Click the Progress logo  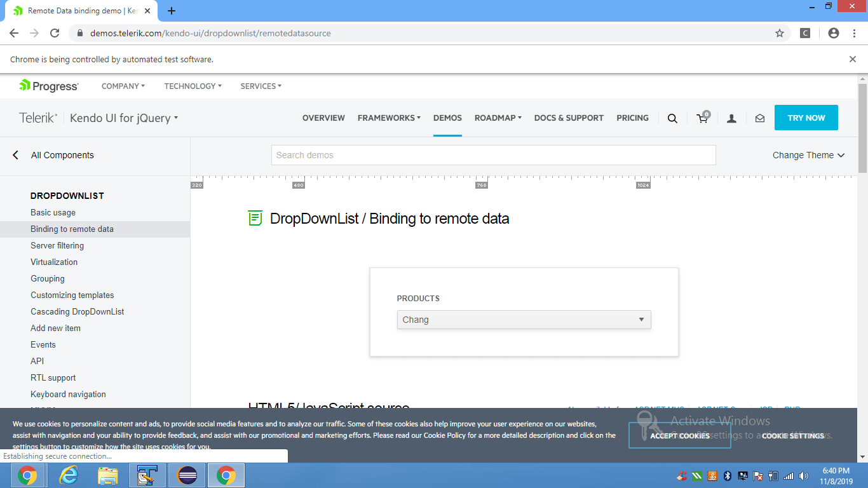(x=48, y=86)
